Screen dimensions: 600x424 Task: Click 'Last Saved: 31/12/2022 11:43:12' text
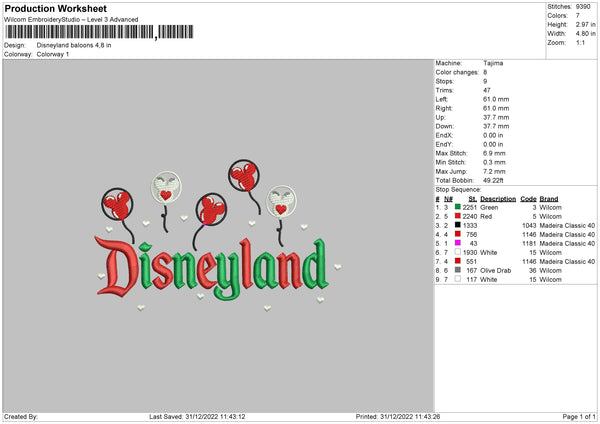pyautogui.click(x=197, y=417)
